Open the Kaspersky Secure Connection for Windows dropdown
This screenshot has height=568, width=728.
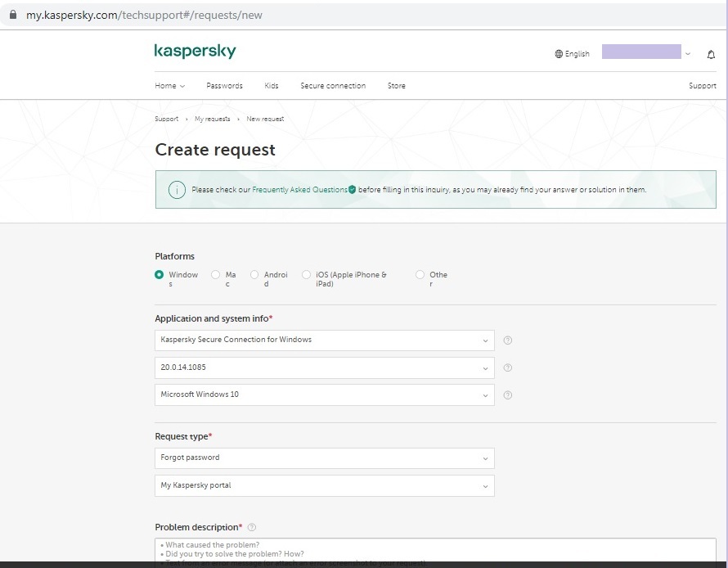click(x=325, y=340)
